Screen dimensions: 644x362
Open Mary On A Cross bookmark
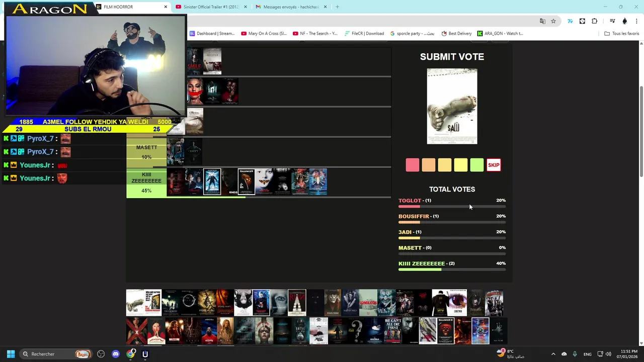[x=264, y=34]
